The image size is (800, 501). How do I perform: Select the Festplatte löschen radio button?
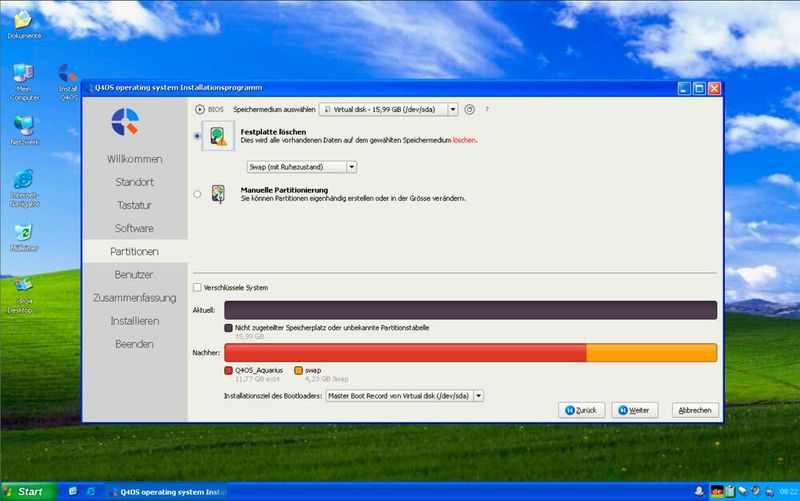pos(197,136)
